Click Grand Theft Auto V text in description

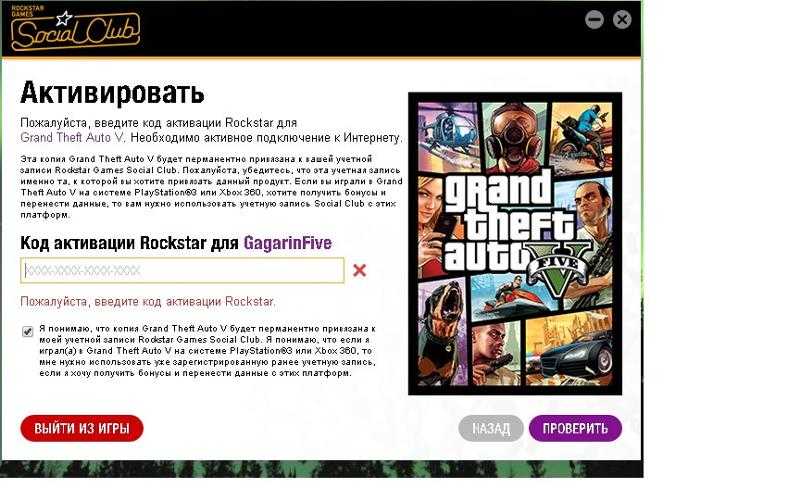tap(72, 138)
